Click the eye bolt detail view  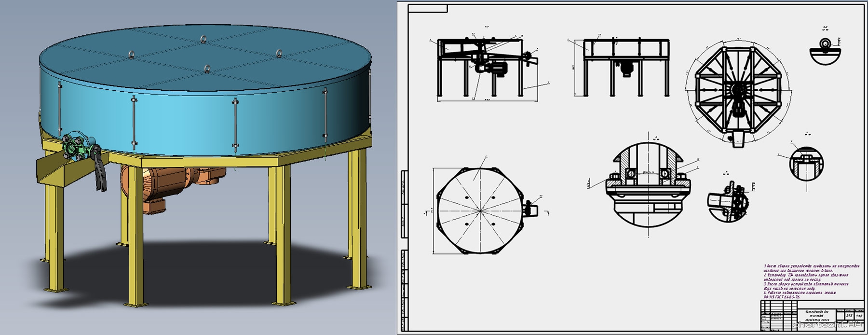pyautogui.click(x=826, y=51)
